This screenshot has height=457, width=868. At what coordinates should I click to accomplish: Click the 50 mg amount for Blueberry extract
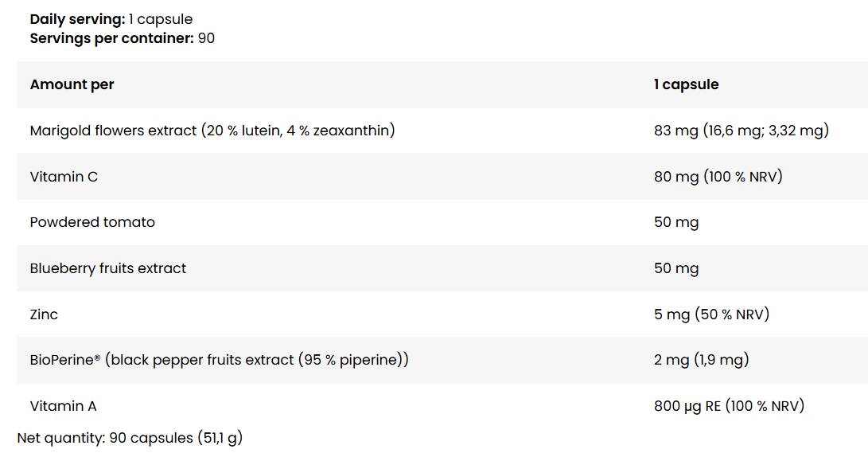675,268
